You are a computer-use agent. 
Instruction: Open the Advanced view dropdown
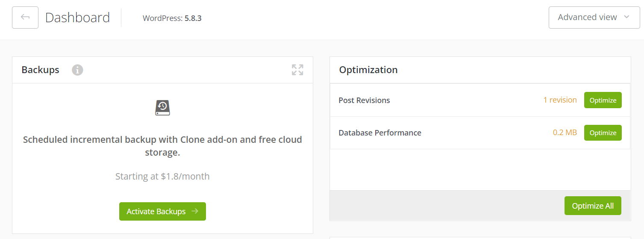pos(588,18)
